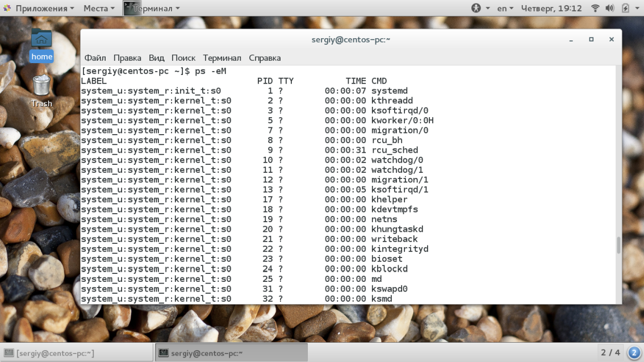
Task: Open the Вид terminal menu
Action: point(156,58)
